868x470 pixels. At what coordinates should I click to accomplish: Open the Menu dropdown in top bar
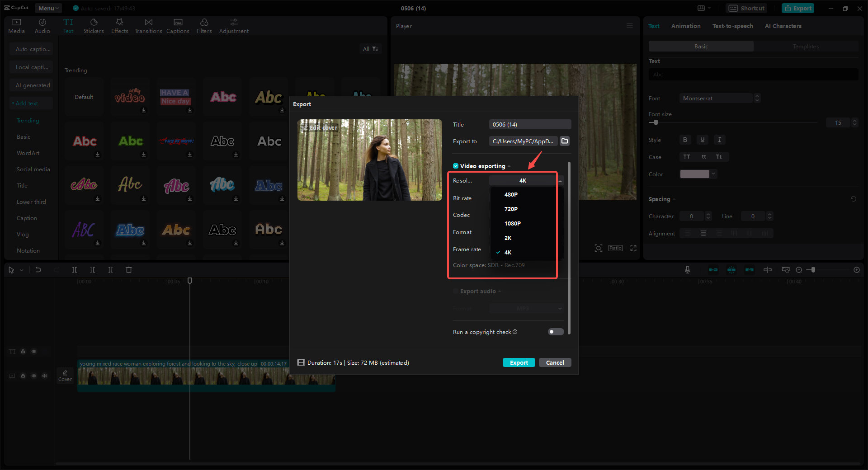pos(48,8)
